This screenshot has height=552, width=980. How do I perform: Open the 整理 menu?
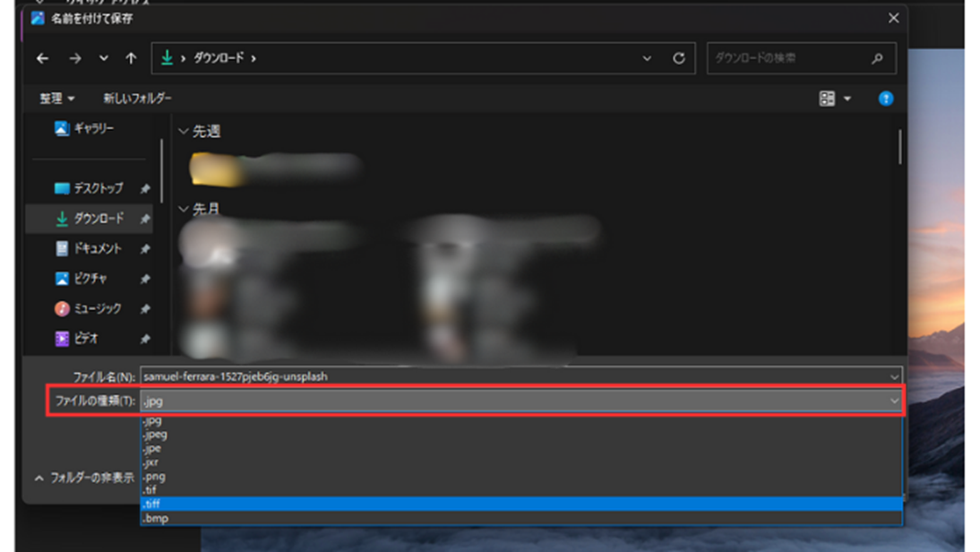(56, 99)
